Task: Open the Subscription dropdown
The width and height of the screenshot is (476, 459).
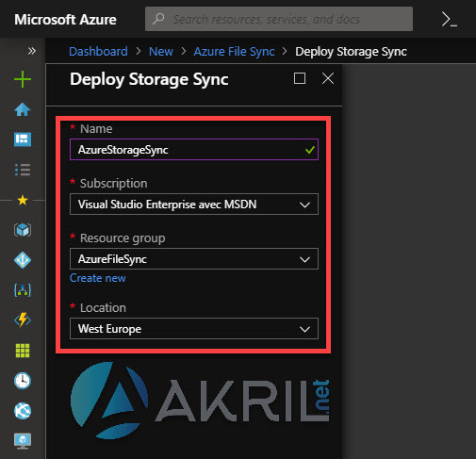Action: [194, 205]
